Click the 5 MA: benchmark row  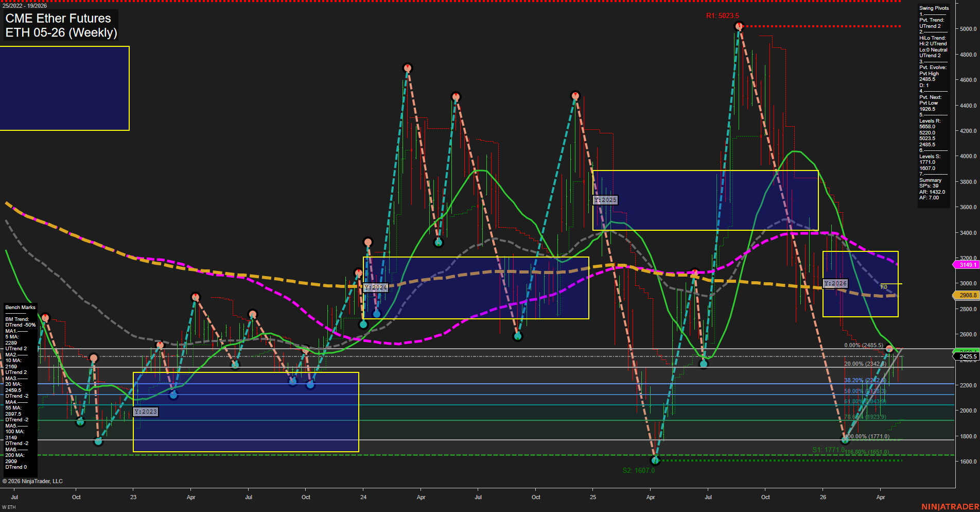[x=12, y=337]
